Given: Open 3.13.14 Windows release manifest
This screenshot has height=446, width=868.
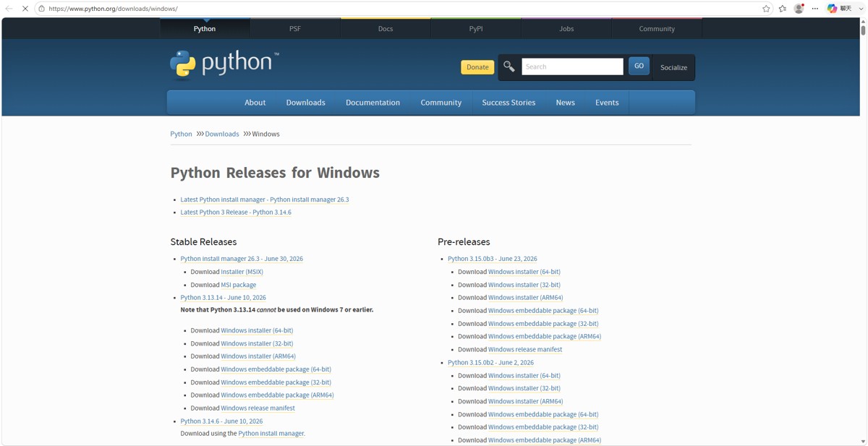Looking at the screenshot, I should (x=258, y=408).
